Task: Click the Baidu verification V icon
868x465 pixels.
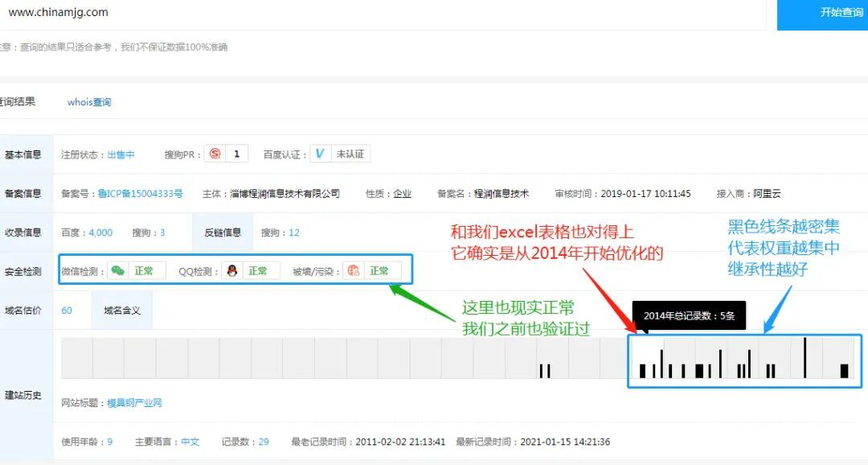Action: [320, 154]
